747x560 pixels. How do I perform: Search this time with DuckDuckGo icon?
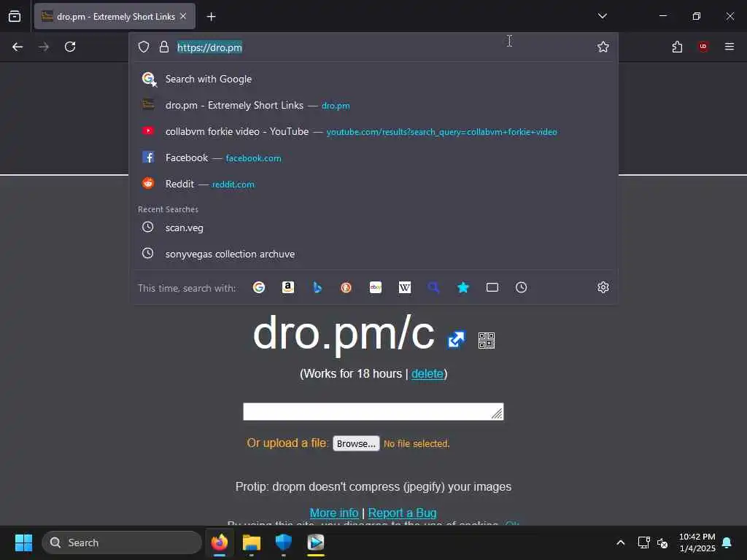pyautogui.click(x=347, y=287)
